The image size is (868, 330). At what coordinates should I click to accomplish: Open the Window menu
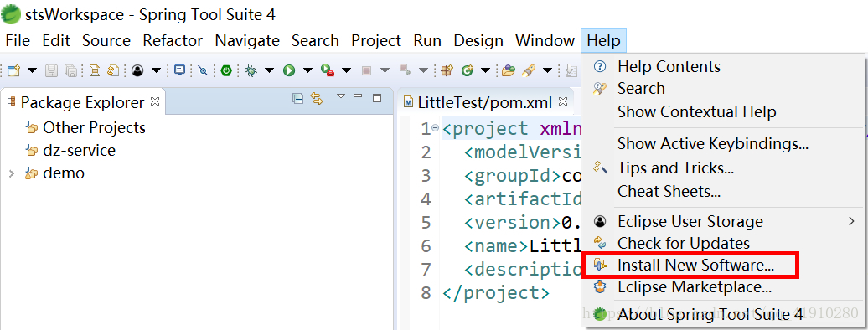point(545,41)
